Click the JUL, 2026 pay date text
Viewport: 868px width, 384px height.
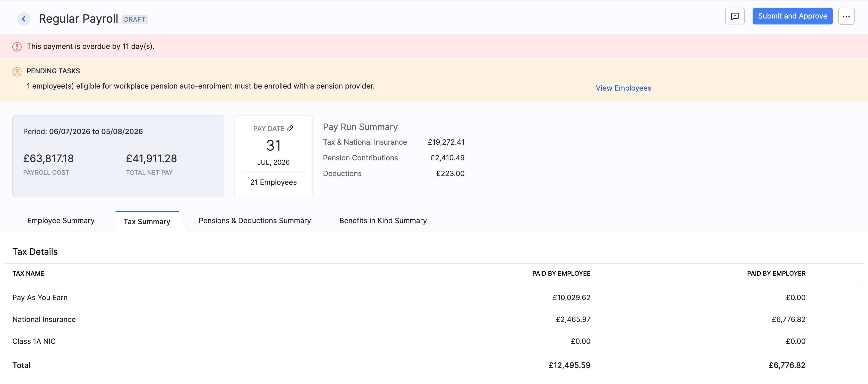point(273,162)
